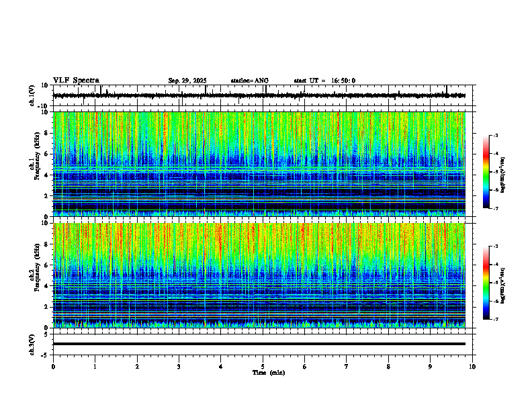Click the time axis tick label "5"
The height and width of the screenshot is (411, 532).
263,367
